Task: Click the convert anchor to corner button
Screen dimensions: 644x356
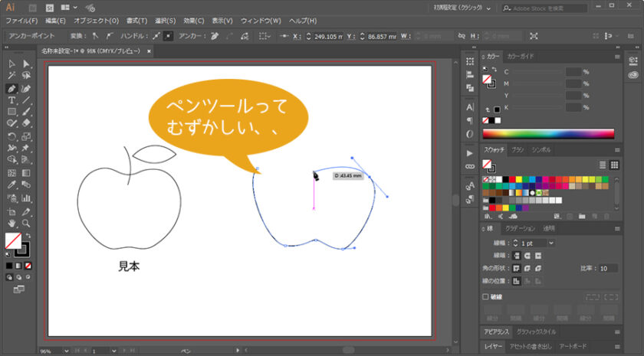Action: pos(95,36)
